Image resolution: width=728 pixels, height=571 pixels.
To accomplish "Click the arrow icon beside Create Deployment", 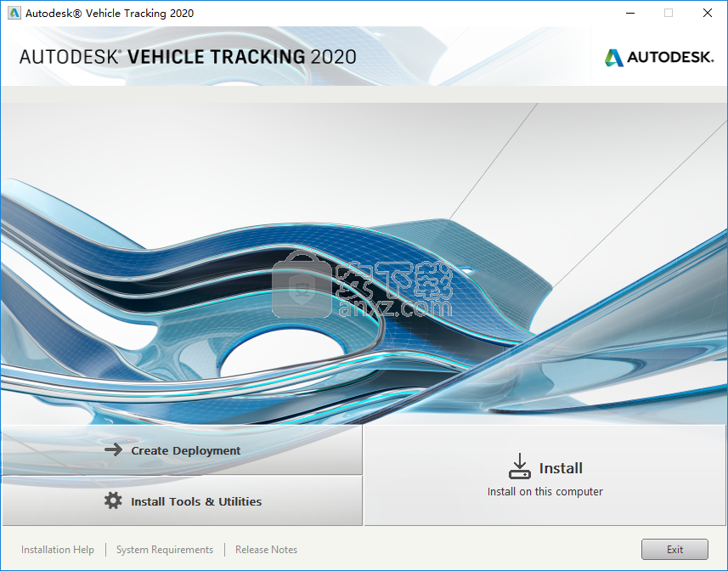I will pyautogui.click(x=113, y=449).
